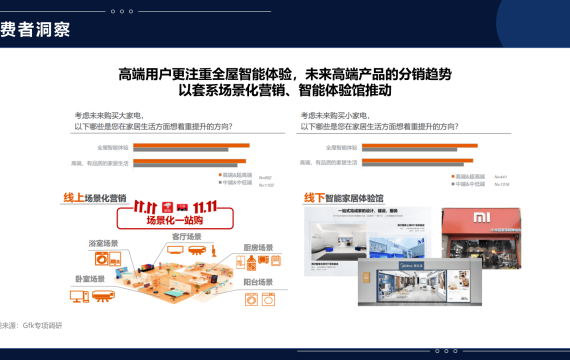Click orange 全屋智能体验 bar in 小家电 chart

[x=420, y=146]
